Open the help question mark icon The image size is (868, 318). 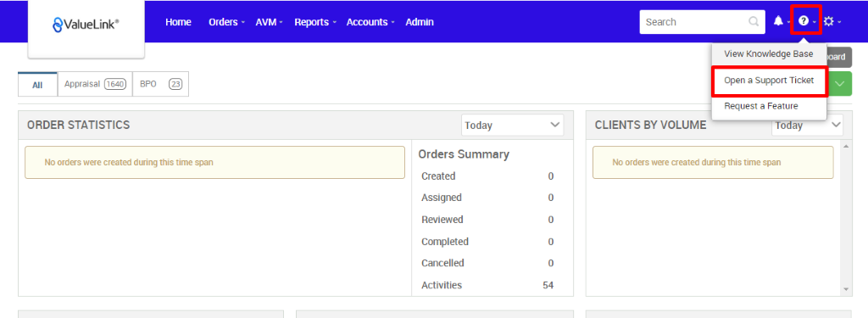804,21
